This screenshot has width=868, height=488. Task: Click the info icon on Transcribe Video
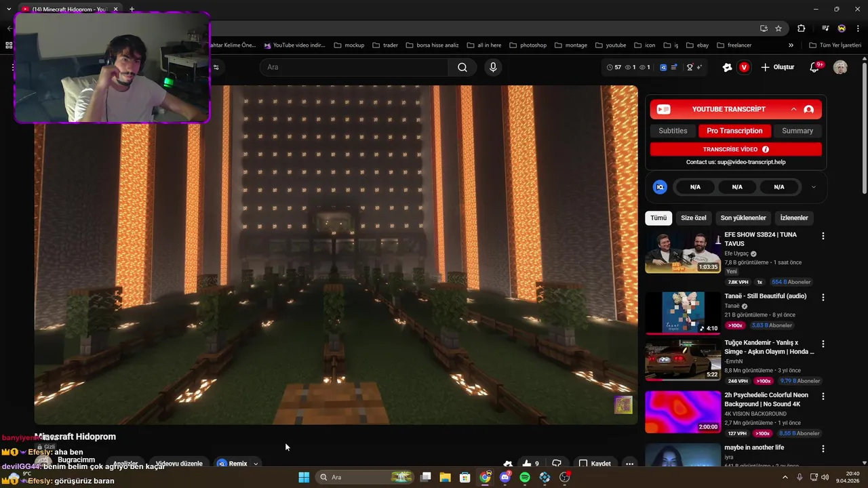[x=766, y=149]
